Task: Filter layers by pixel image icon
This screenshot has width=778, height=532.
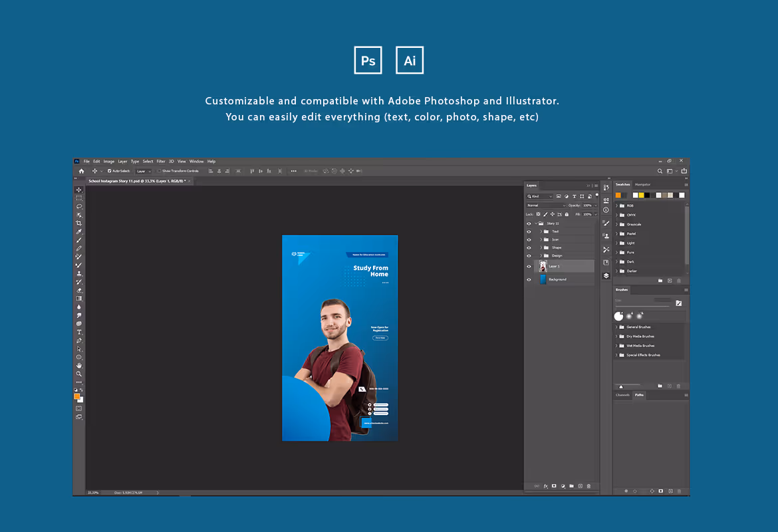Action: tap(559, 197)
